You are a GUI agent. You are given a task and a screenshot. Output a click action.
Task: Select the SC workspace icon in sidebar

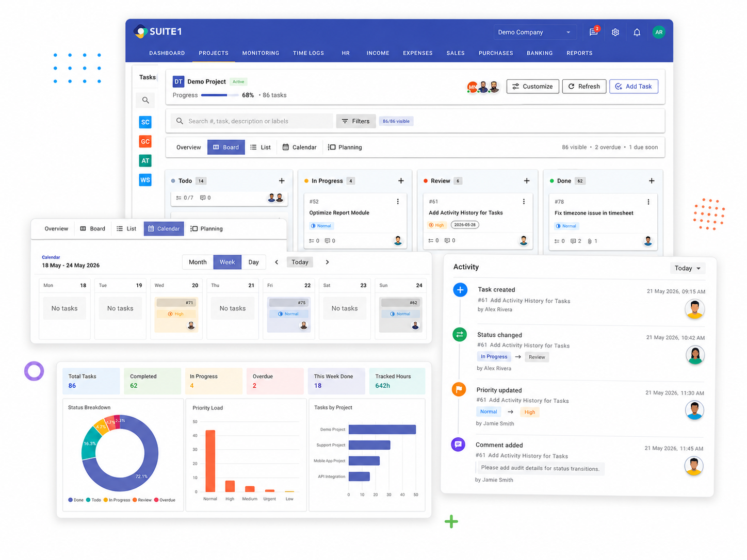tap(145, 122)
